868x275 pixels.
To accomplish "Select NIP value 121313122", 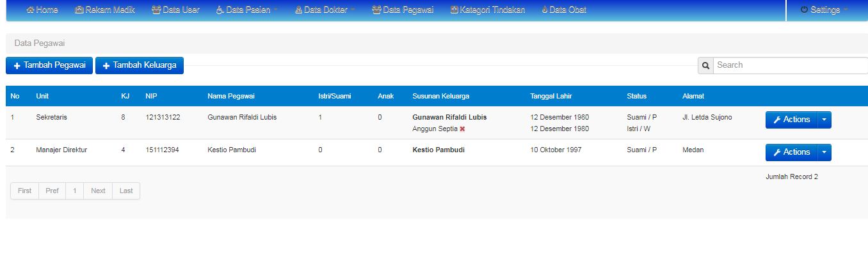I will point(163,117).
